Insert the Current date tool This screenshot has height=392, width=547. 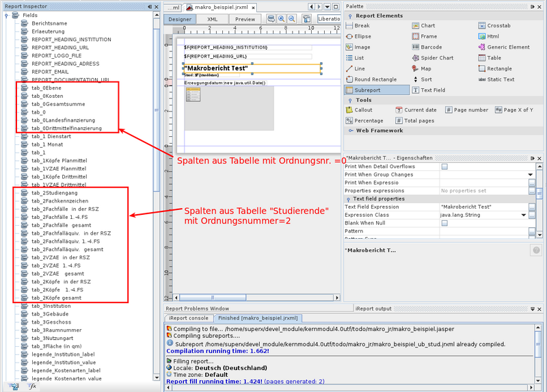click(416, 110)
